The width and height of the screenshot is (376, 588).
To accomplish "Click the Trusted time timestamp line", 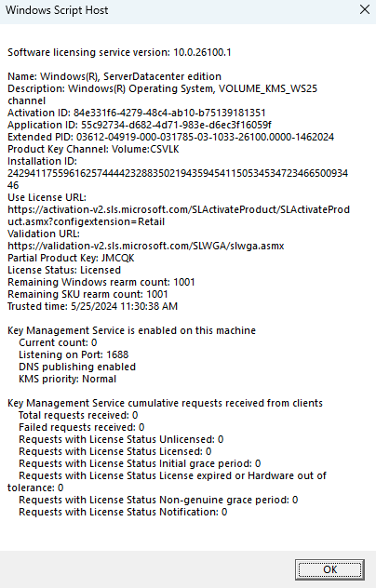I will pyautogui.click(x=93, y=306).
